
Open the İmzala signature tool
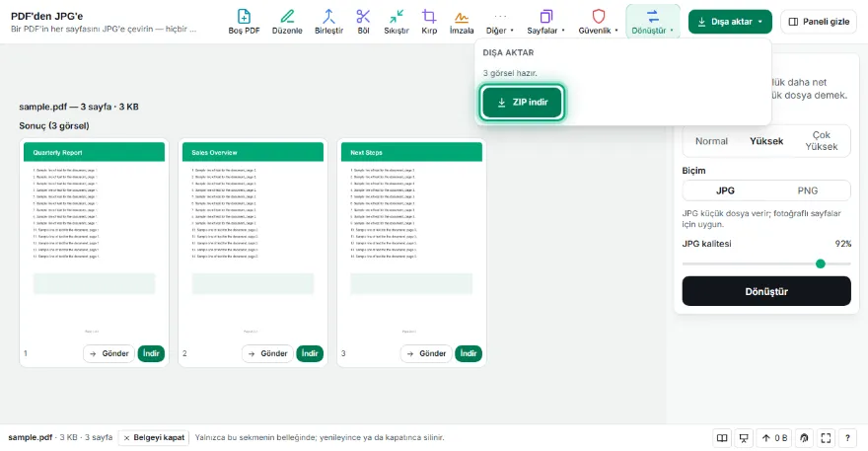[x=462, y=22]
